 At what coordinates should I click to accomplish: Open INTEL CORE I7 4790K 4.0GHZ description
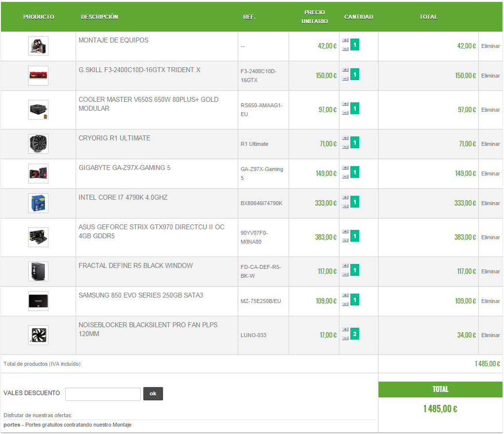click(x=123, y=197)
